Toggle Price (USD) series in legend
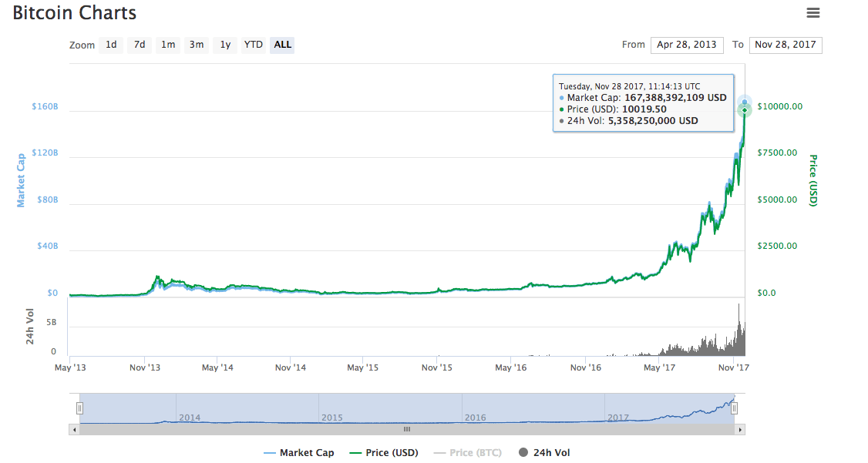868x463 pixels. pos(384,453)
